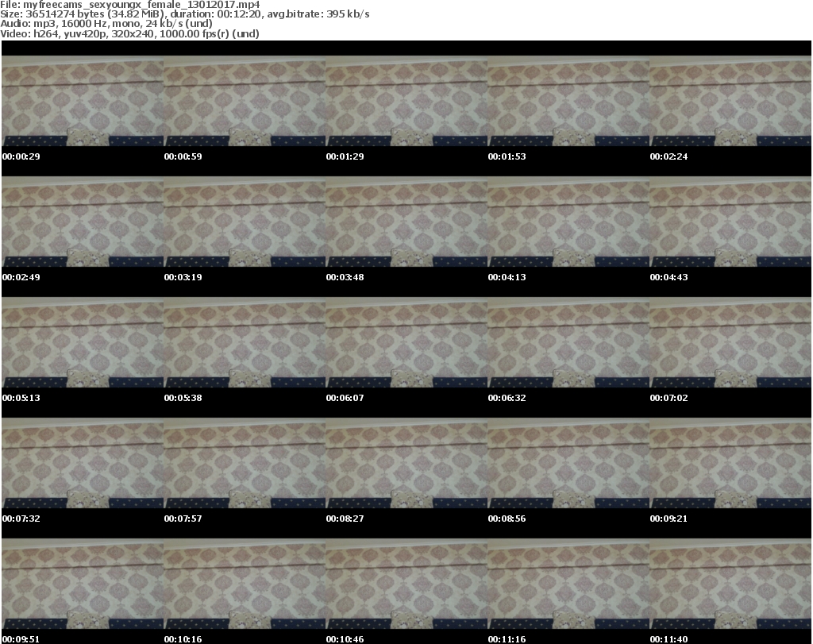813x644 pixels.
Task: Select the last frame at 00:11:40
Action: click(x=730, y=584)
